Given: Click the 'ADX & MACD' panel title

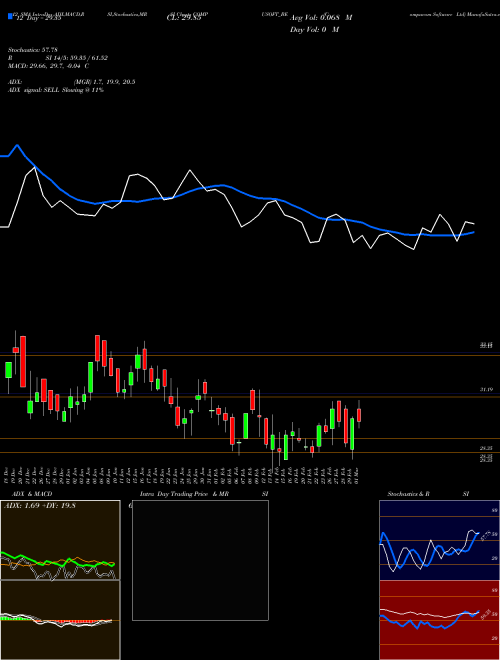Looking at the screenshot, I should tap(32, 494).
